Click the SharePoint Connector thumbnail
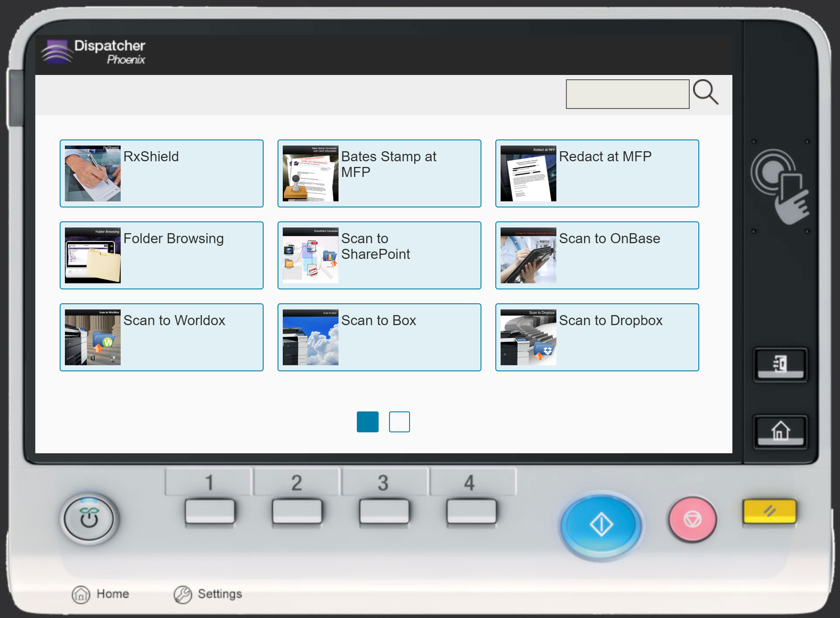The width and height of the screenshot is (840, 618). point(311,255)
